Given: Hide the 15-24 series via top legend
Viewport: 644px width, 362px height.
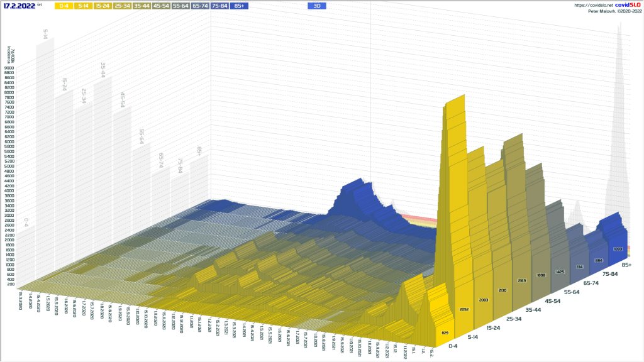Looking at the screenshot, I should coord(103,6).
